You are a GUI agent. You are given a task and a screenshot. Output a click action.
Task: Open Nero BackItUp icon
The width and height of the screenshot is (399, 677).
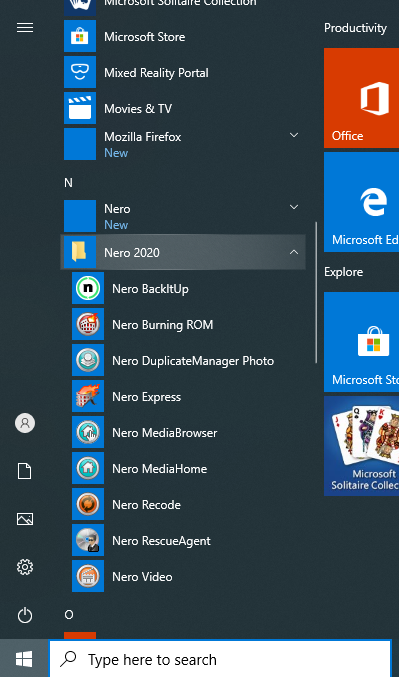pos(88,288)
